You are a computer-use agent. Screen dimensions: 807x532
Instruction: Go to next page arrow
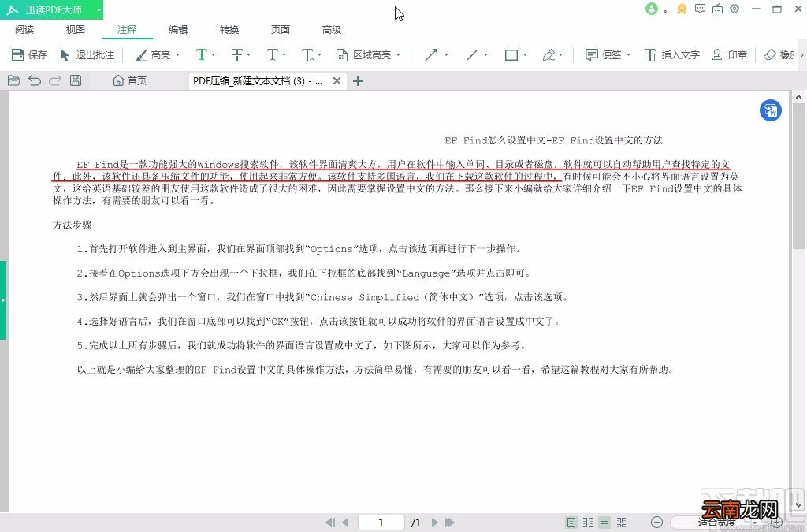(435, 523)
